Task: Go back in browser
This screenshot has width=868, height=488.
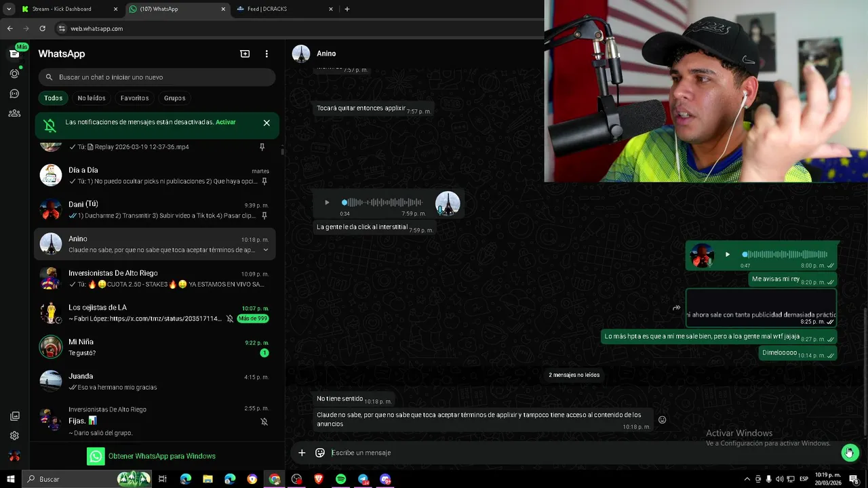Action: (9, 28)
